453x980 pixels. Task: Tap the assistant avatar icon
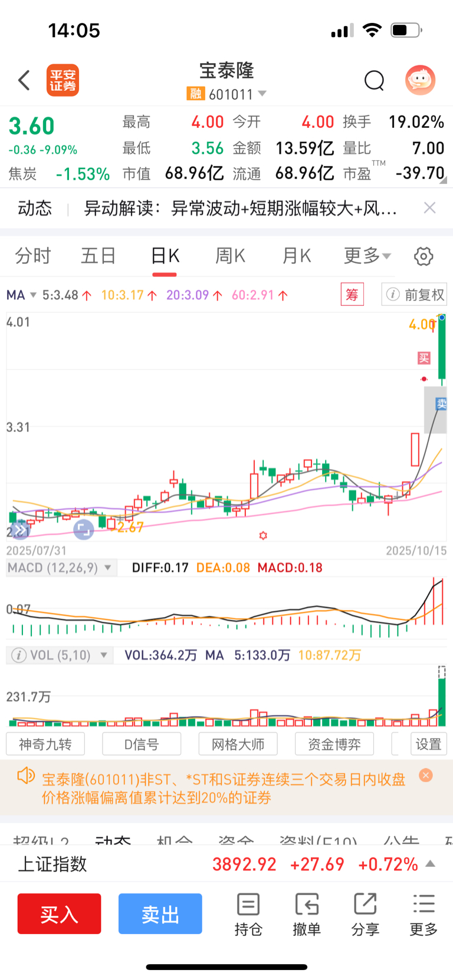[420, 80]
